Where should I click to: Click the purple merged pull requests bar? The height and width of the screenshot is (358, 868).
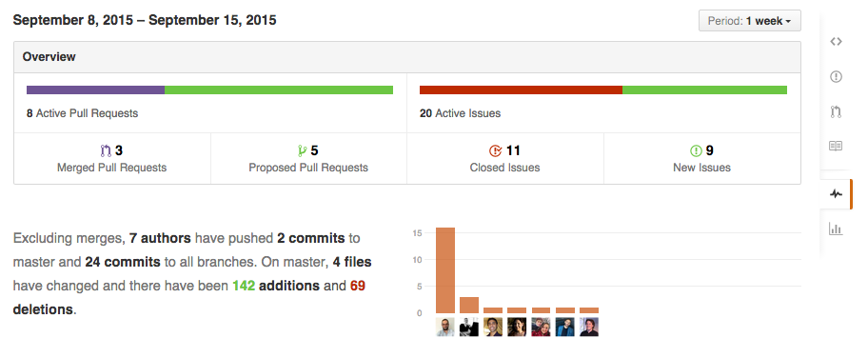click(96, 89)
